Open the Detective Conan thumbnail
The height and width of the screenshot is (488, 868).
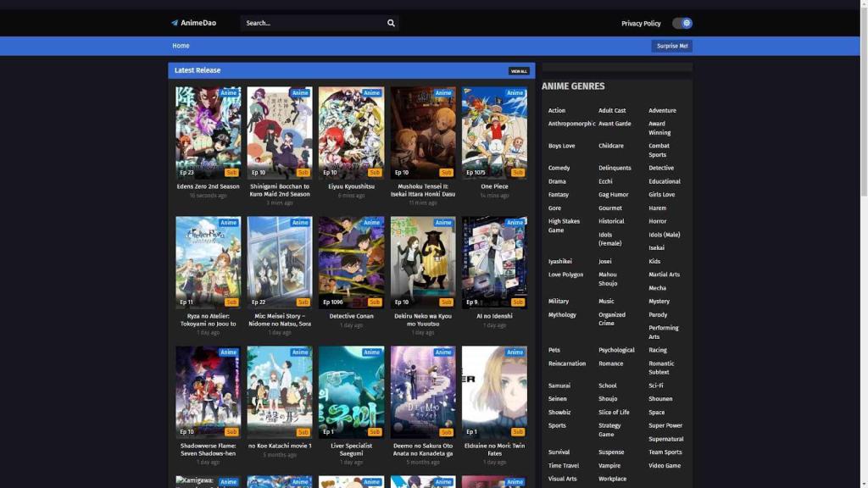[x=351, y=260]
